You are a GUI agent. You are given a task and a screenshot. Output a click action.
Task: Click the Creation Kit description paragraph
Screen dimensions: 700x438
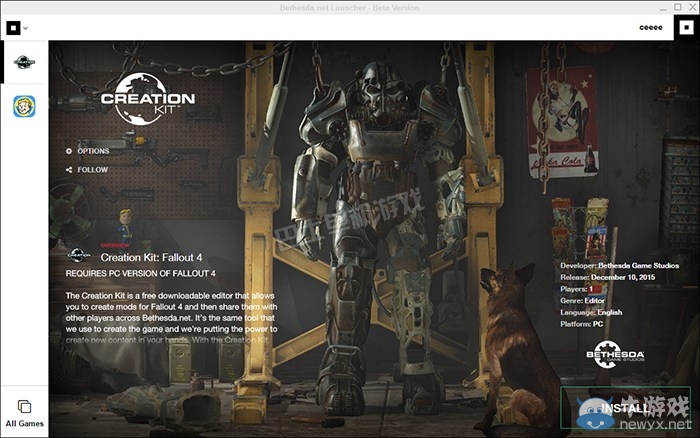171,318
